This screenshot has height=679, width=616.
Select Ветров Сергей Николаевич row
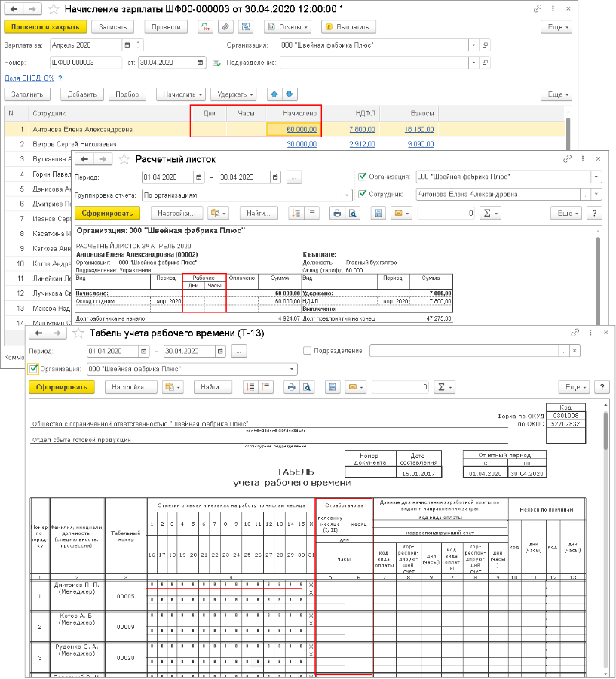pos(74,144)
